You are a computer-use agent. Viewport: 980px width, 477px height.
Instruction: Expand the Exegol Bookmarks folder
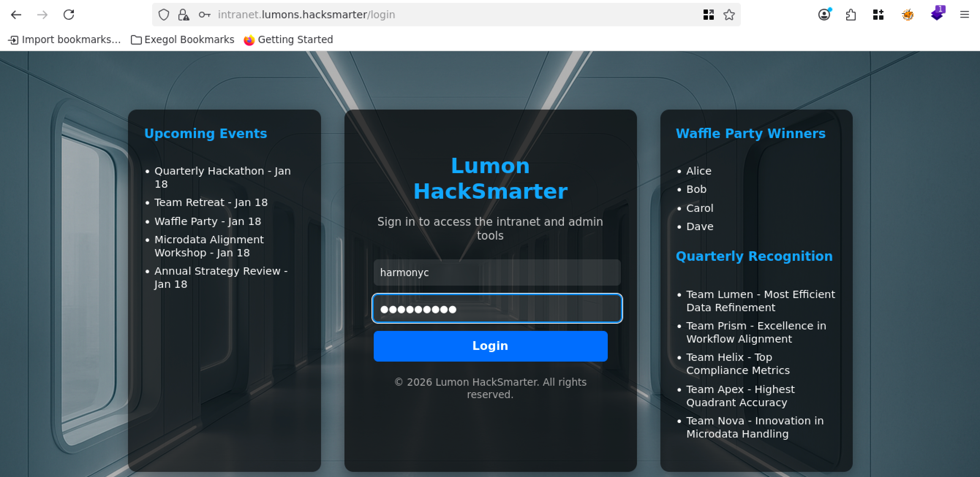(x=182, y=39)
